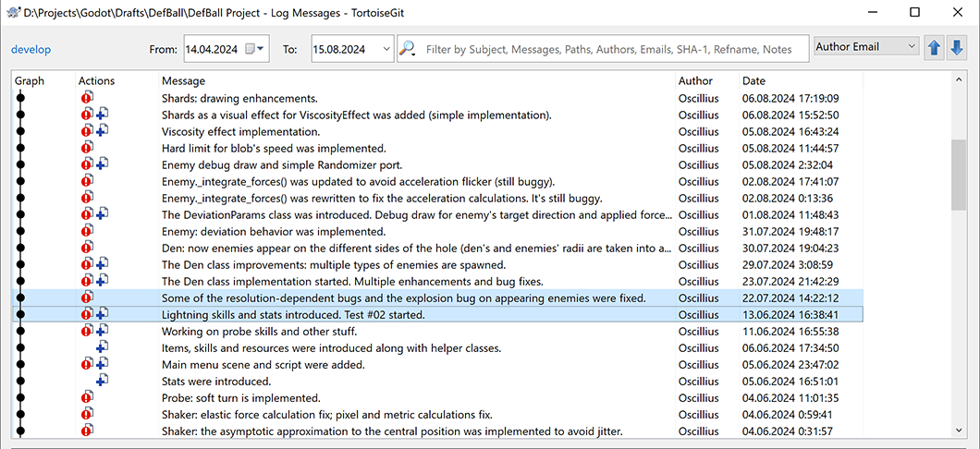Click added icon on 'Items, skills and resources' row
This screenshot has height=449, width=980.
coord(103,346)
